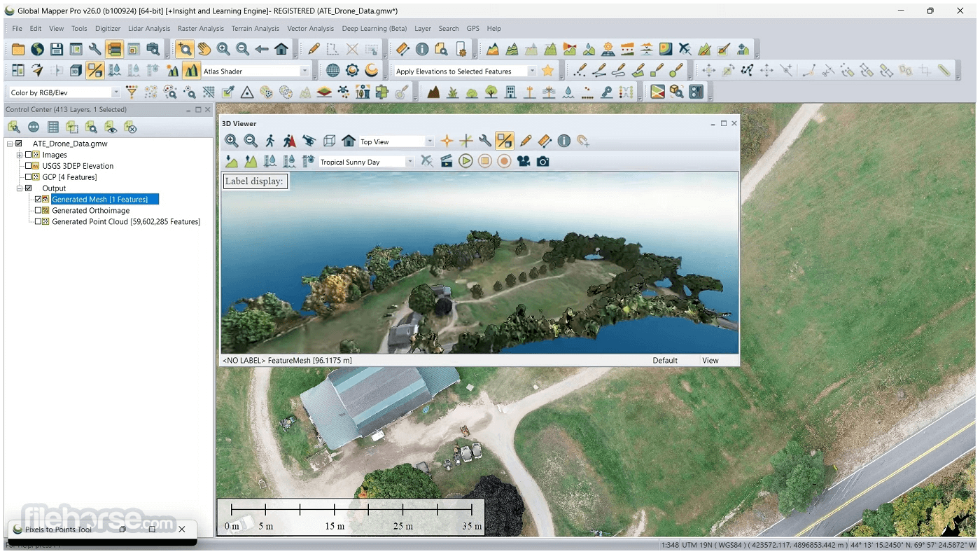Viewport: 980px width, 554px height.
Task: Click the lone tree icon in the lidar toolbar
Action: point(491,92)
